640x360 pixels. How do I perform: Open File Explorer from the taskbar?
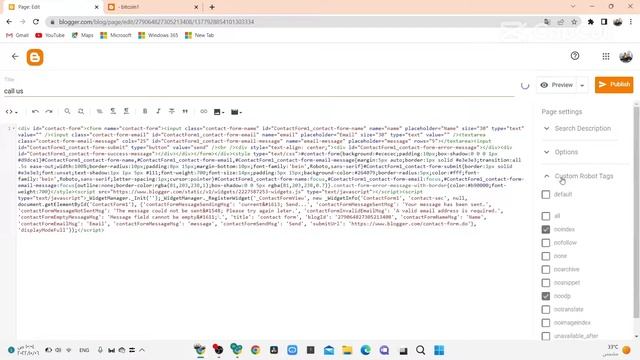347,350
